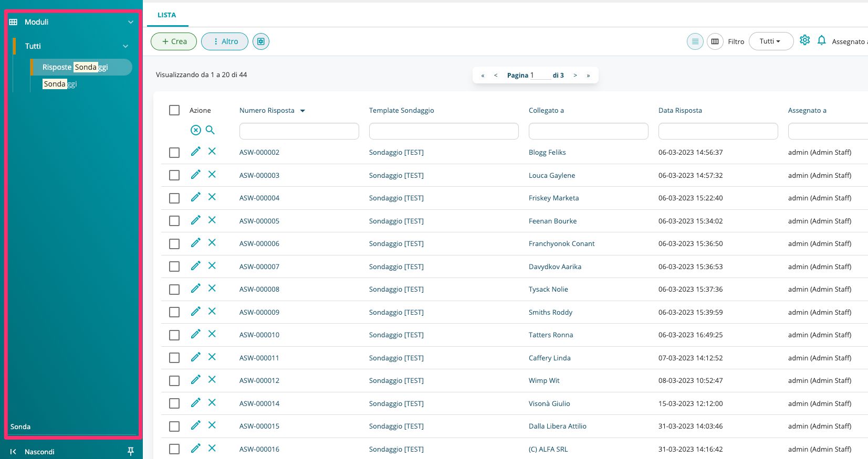The image size is (868, 459).
Task: Click the Assegnato a filter field
Action: click(x=828, y=131)
